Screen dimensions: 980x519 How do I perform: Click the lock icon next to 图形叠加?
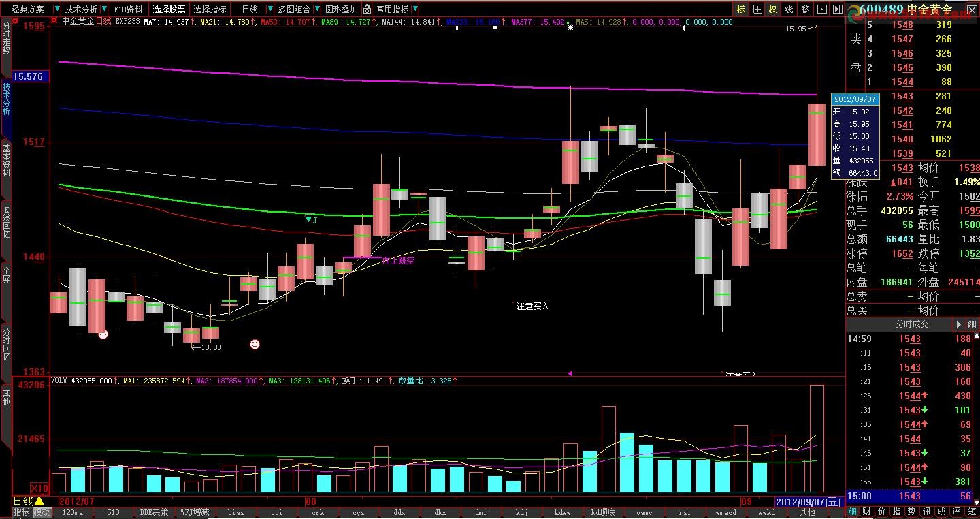(x=366, y=10)
